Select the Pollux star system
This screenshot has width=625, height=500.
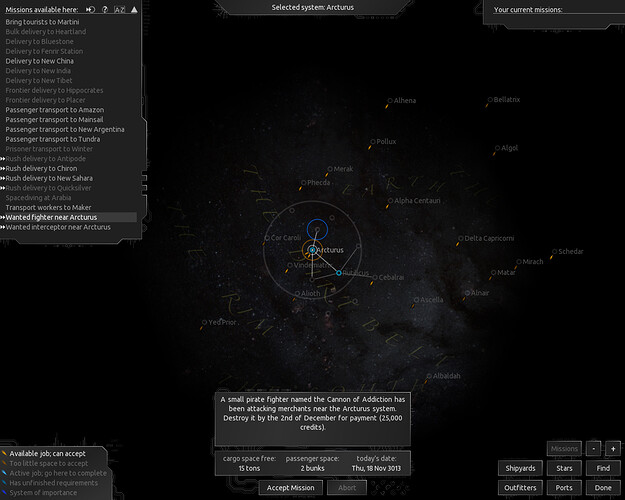373,142
